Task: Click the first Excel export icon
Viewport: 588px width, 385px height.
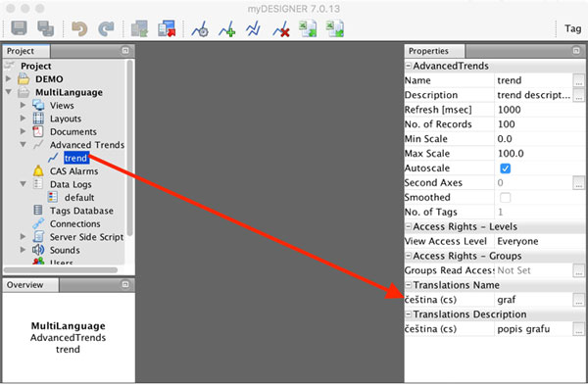Action: [308, 28]
